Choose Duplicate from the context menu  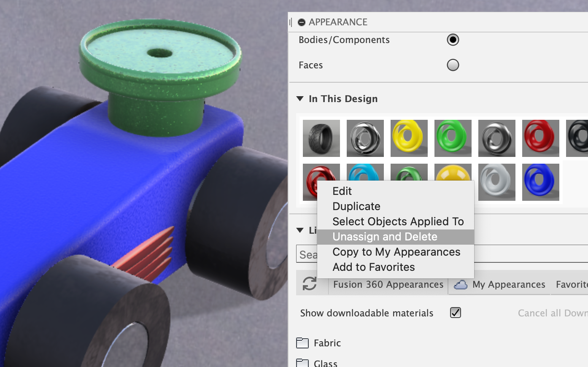coord(396,206)
